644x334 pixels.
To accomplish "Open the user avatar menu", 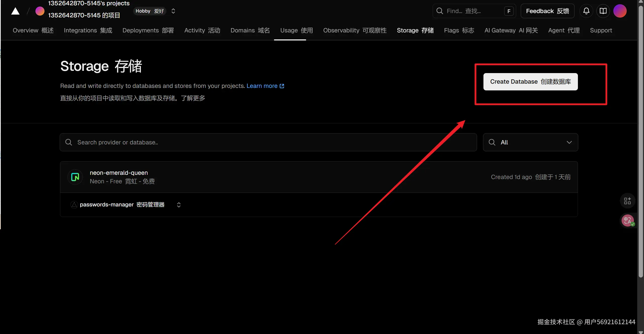I will coord(620,11).
